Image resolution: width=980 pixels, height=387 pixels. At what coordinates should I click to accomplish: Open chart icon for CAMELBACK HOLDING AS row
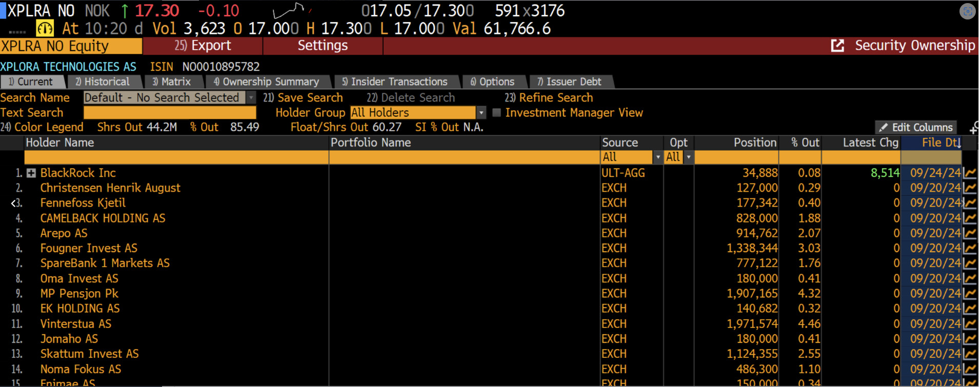(969, 218)
